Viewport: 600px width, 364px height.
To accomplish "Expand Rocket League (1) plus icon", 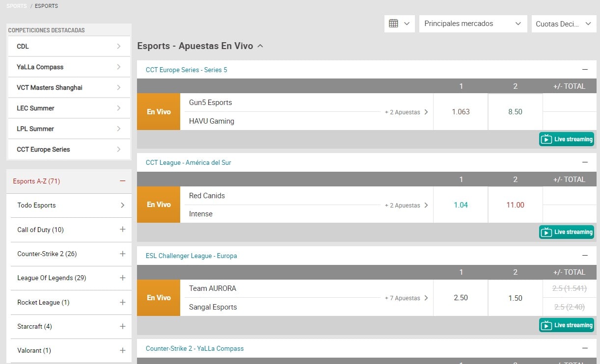I will pyautogui.click(x=123, y=302).
